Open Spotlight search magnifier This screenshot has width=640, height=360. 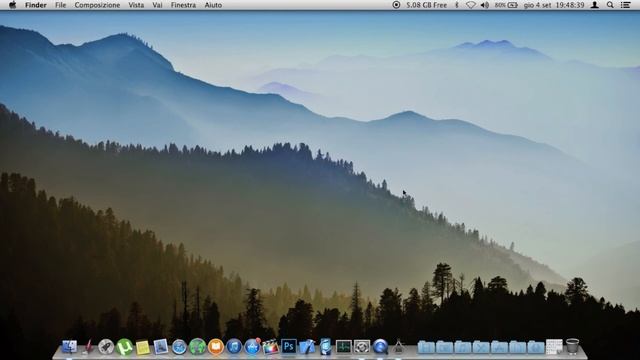610,5
